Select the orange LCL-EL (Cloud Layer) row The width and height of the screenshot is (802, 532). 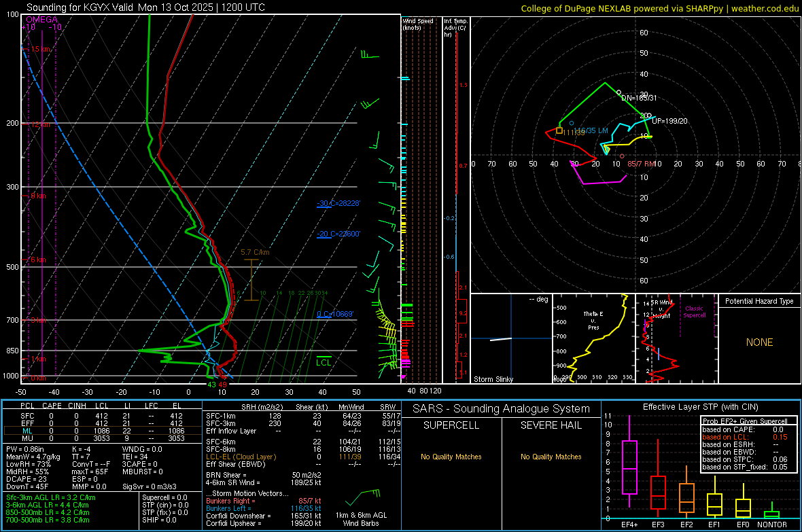click(303, 457)
